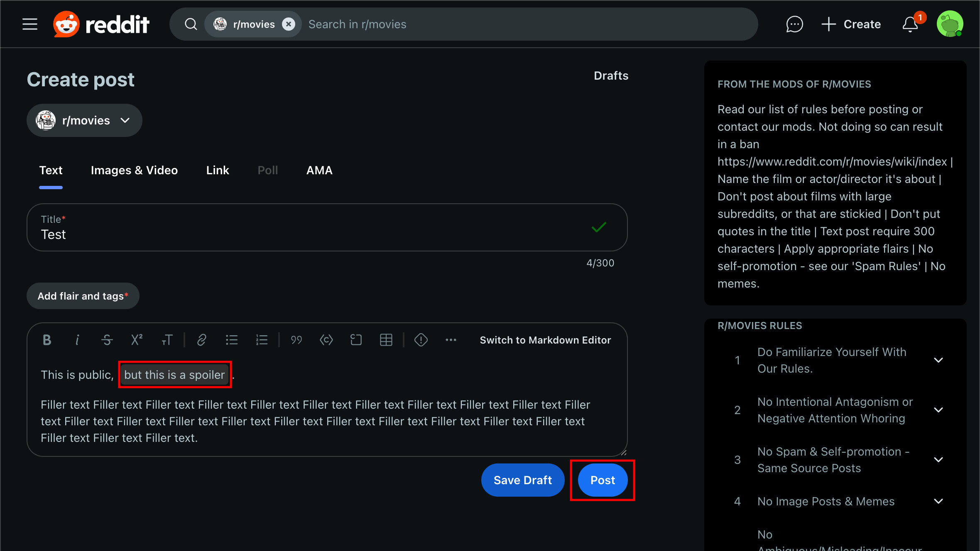Expand rule 4 No Image Posts & Memes
This screenshot has width=980, height=551.
(938, 501)
